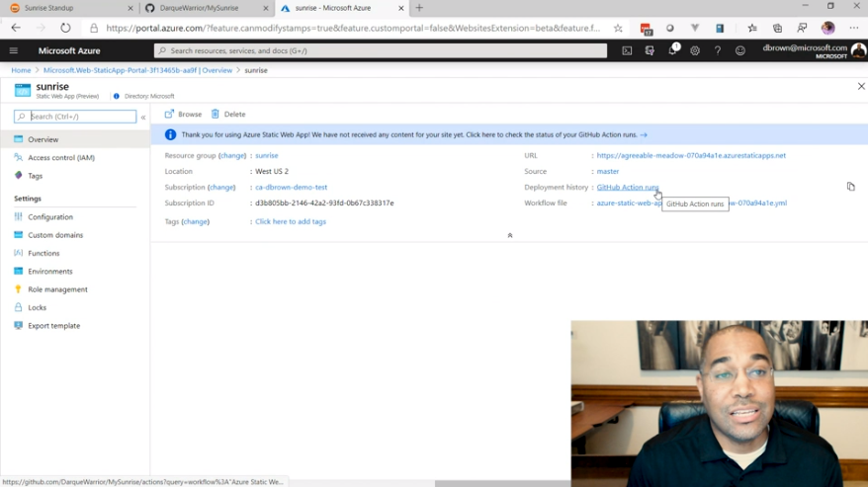This screenshot has width=868, height=487.
Task: Copy the value using the copy icon
Action: coord(851,187)
